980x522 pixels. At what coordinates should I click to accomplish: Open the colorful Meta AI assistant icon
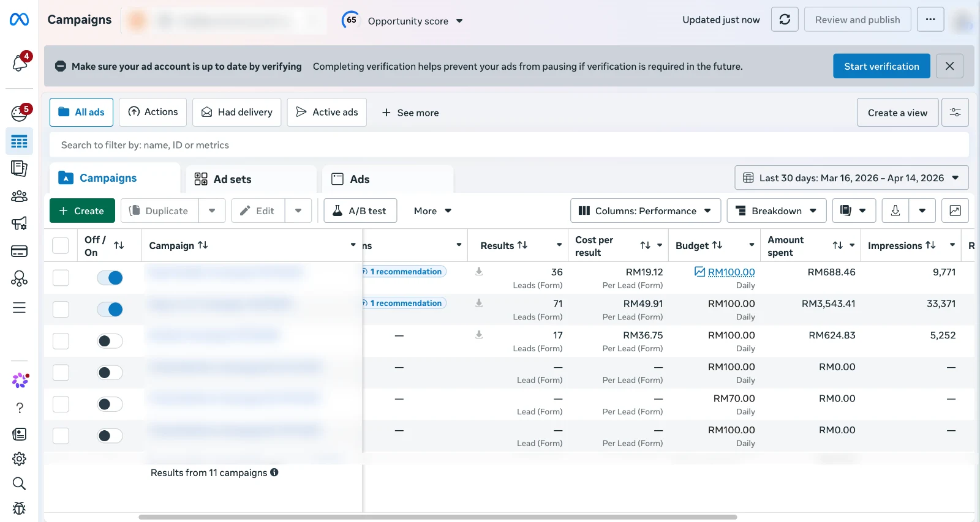20,380
